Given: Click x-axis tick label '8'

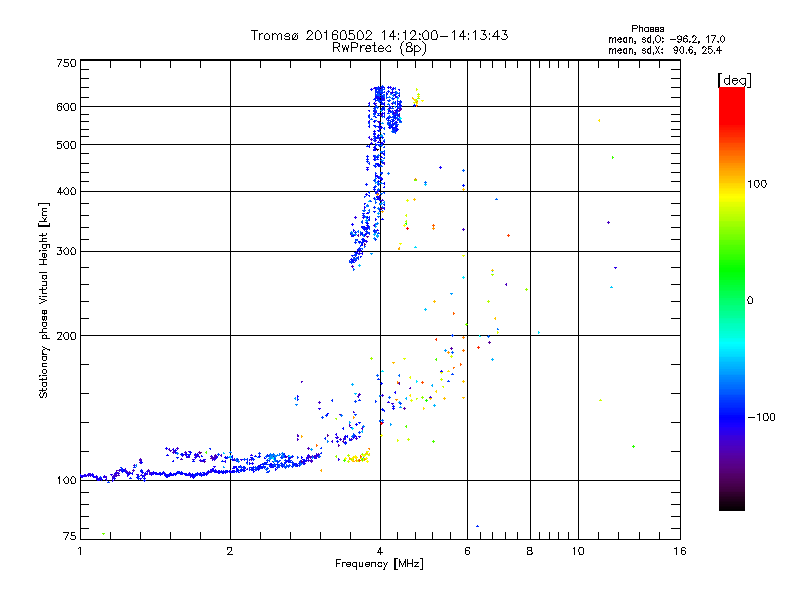Looking at the screenshot, I should pos(530,551).
